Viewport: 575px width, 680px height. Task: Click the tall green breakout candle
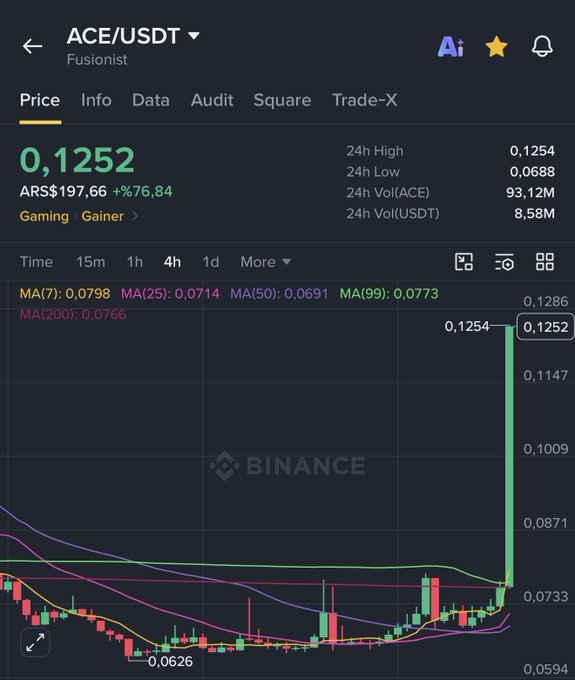510,456
